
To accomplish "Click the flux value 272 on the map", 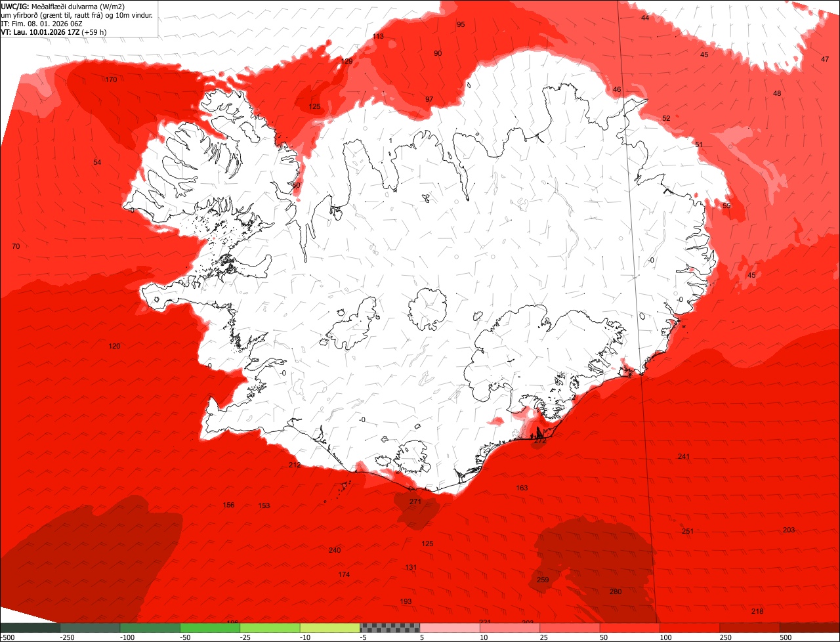I will click(x=540, y=441).
